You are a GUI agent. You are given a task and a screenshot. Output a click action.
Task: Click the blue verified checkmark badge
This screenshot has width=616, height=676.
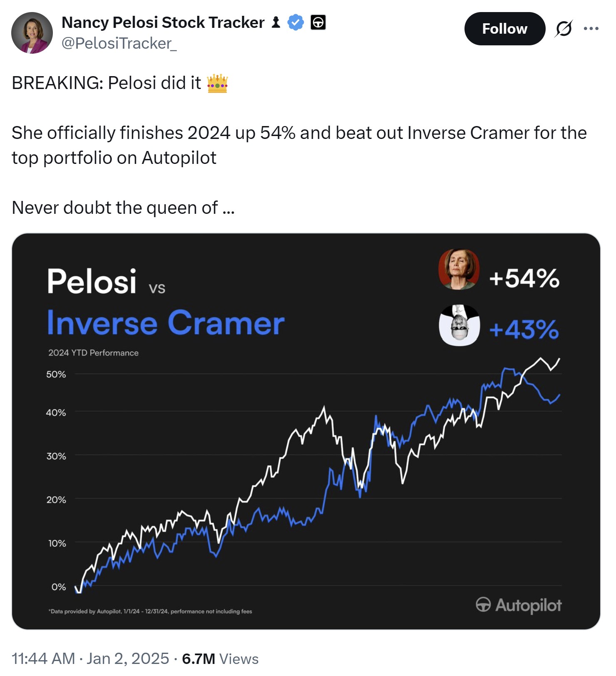[296, 22]
